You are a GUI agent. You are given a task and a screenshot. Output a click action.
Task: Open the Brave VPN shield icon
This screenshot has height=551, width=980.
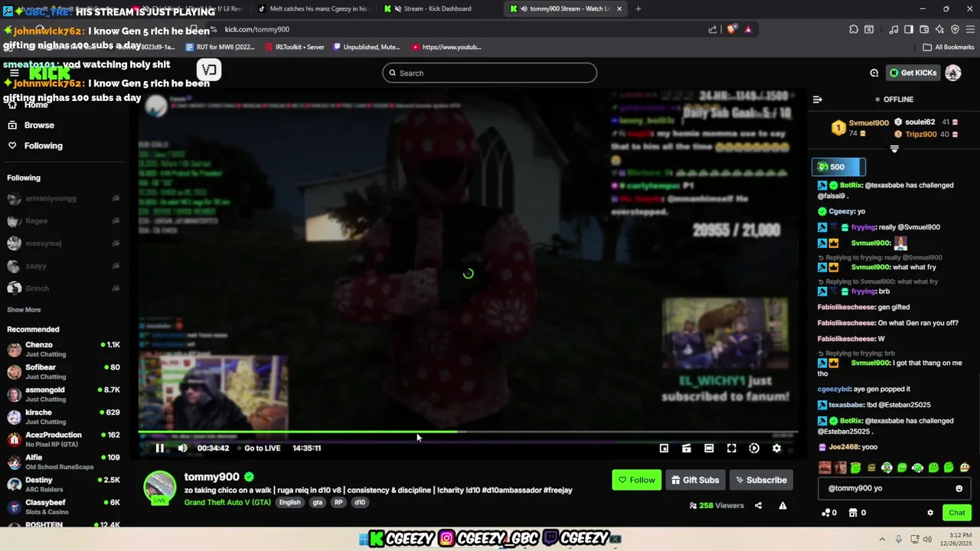[955, 29]
